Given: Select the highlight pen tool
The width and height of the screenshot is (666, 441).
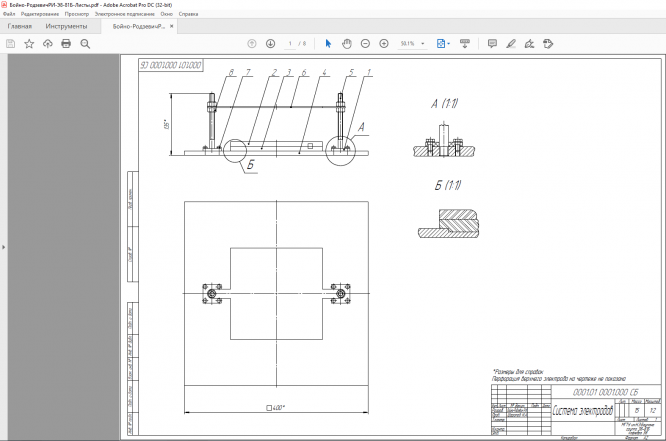Looking at the screenshot, I should 510,44.
